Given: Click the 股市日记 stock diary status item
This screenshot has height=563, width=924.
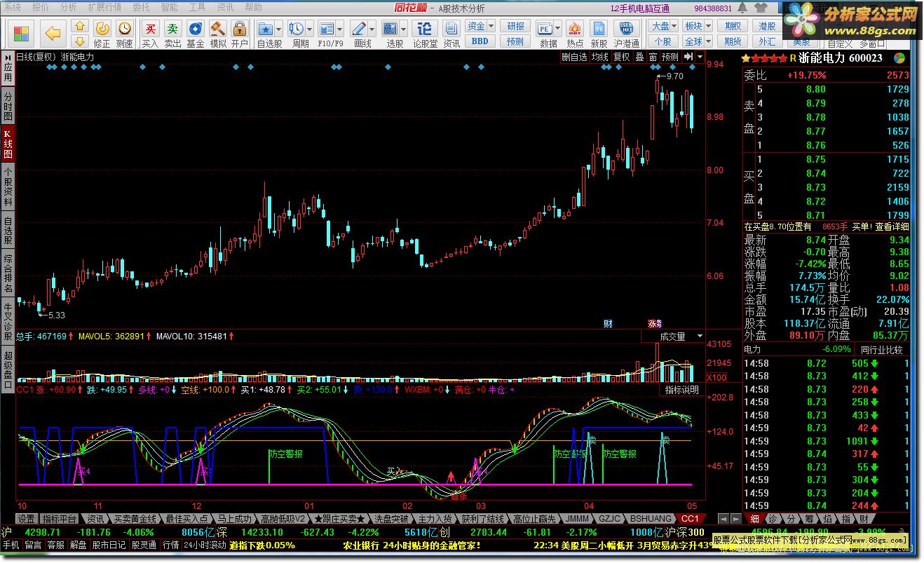Looking at the screenshot, I should (x=109, y=545).
